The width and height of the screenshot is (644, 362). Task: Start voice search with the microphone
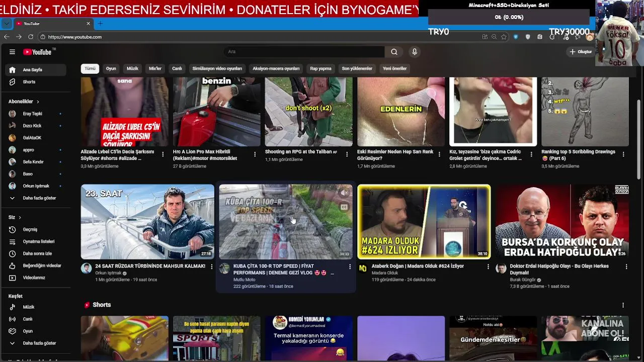(x=415, y=52)
